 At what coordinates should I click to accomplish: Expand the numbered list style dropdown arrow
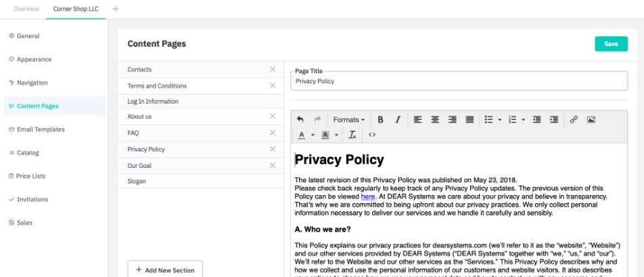click(523, 120)
